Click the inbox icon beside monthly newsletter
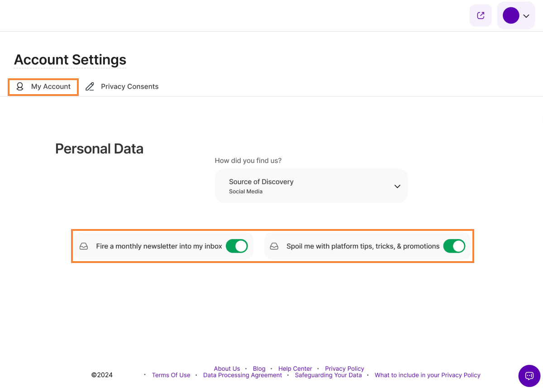The image size is (543, 392). pos(84,246)
